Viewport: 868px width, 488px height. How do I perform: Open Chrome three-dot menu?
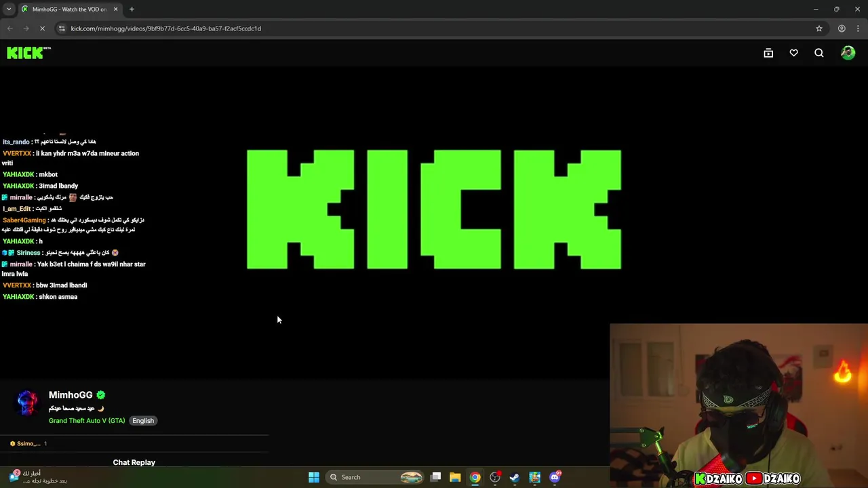(x=859, y=28)
